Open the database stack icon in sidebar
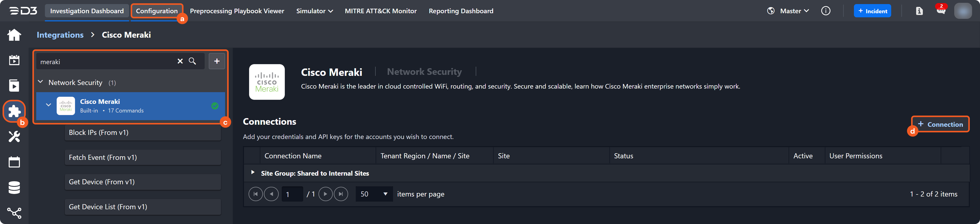The width and height of the screenshot is (980, 224). (14, 188)
